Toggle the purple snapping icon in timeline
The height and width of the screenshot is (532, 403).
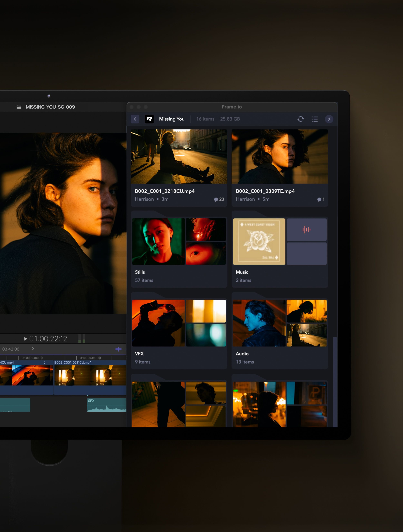click(118, 349)
